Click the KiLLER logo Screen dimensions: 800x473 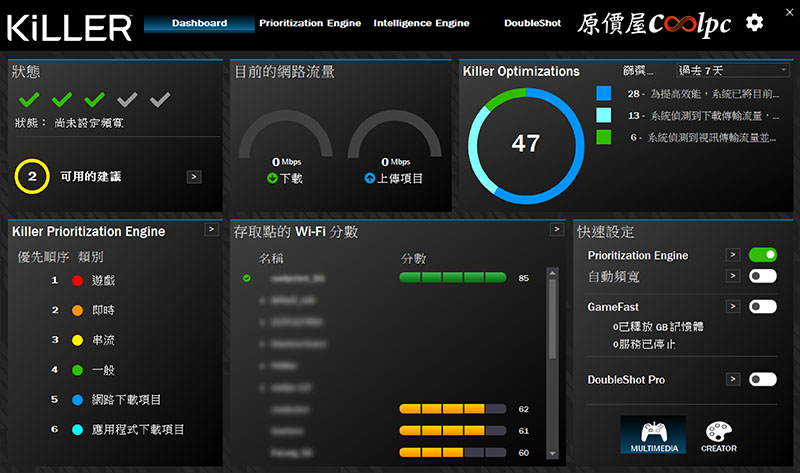tap(69, 28)
